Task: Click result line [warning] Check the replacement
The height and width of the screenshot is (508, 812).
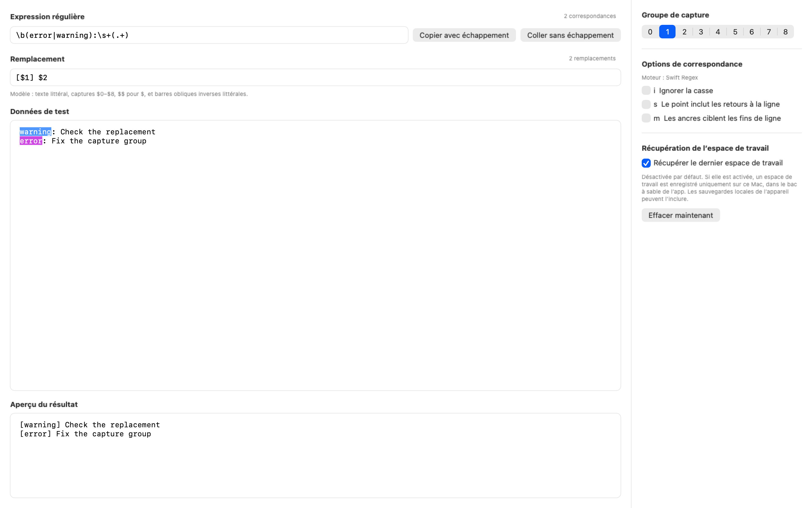Action: [x=90, y=425]
